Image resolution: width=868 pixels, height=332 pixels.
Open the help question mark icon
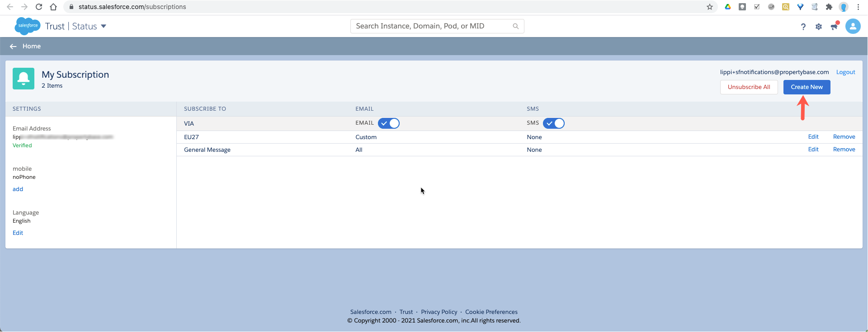(803, 27)
